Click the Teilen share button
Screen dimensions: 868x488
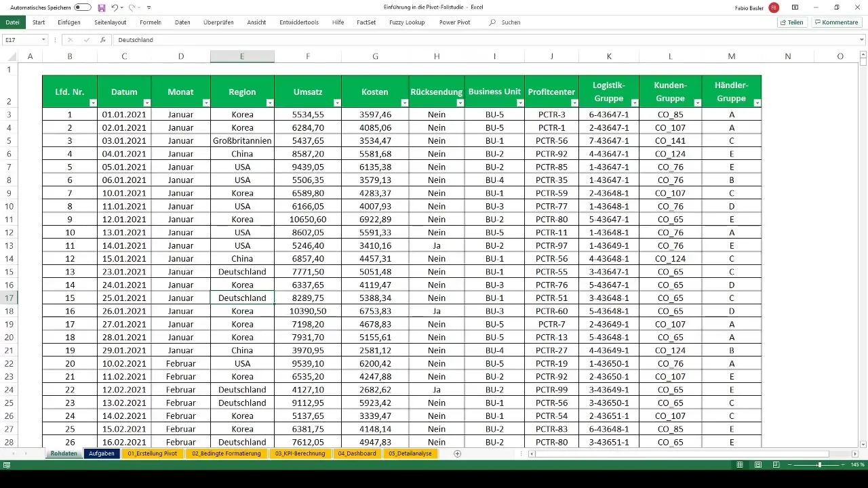(792, 22)
